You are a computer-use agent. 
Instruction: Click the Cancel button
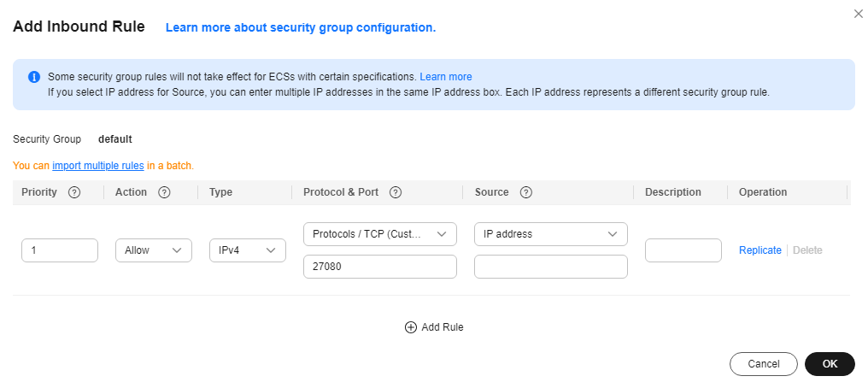click(x=764, y=364)
